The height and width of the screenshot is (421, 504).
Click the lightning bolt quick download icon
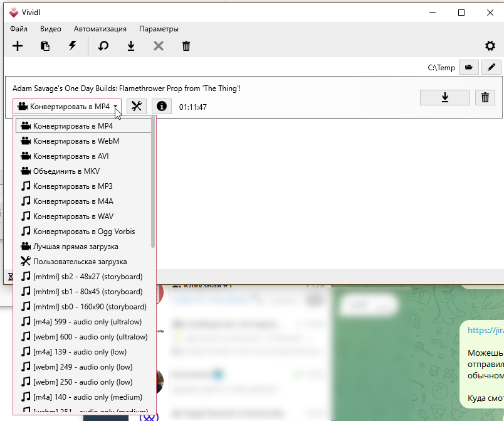[73, 46]
